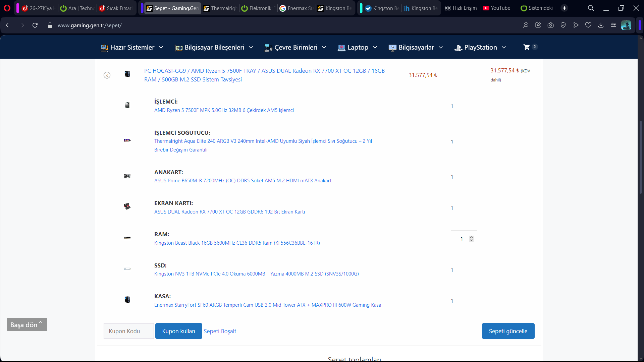This screenshot has height=362, width=644.
Task: Switch to the YouTube tab
Action: (497, 8)
